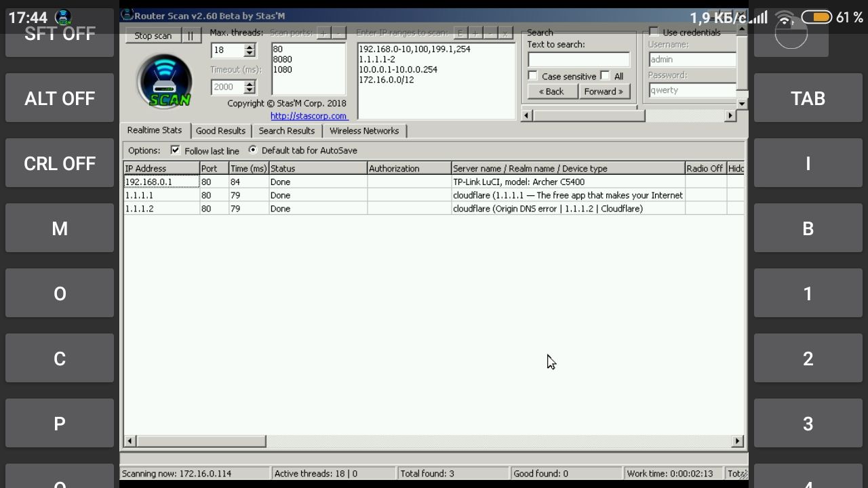Click the Router Scan logo image
868x488 pixels.
click(x=164, y=81)
